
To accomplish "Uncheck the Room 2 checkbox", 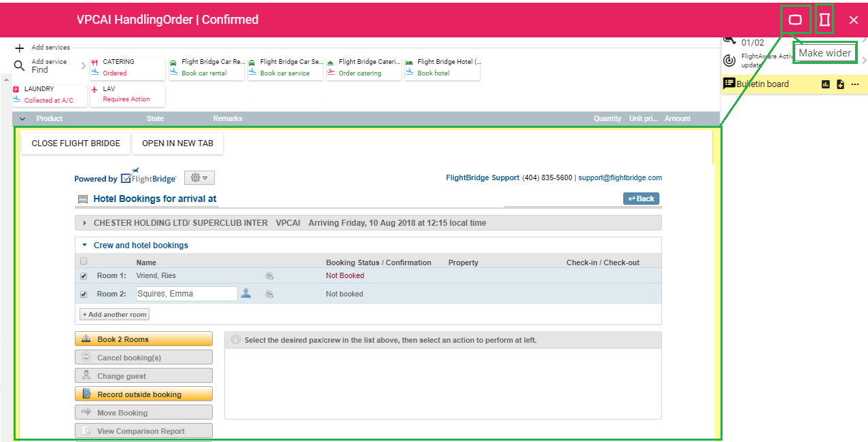I will [x=84, y=294].
